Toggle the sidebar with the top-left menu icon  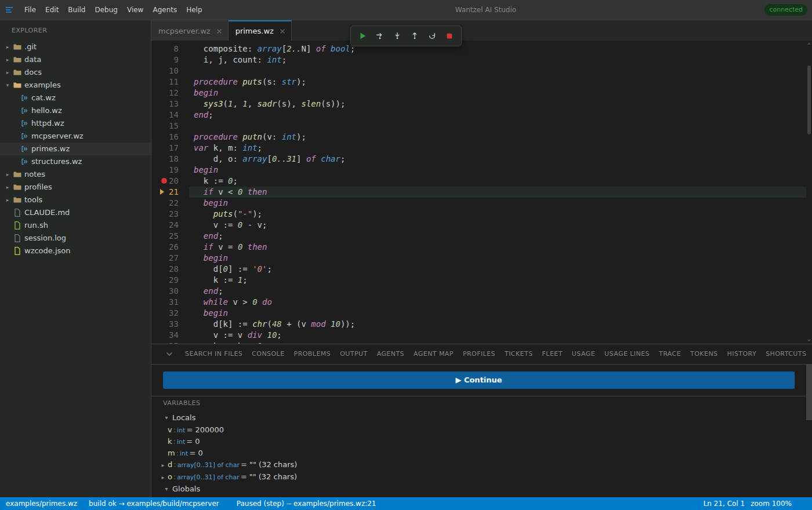pyautogui.click(x=9, y=10)
